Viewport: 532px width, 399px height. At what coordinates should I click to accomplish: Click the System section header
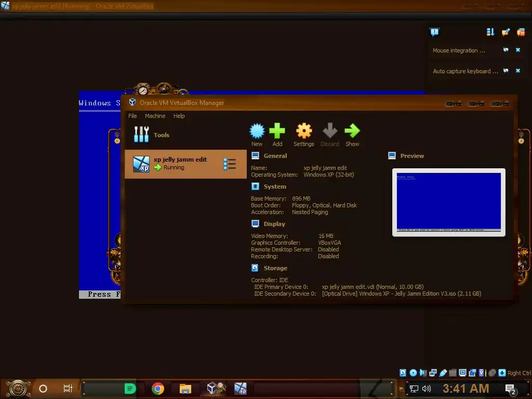coord(275,187)
